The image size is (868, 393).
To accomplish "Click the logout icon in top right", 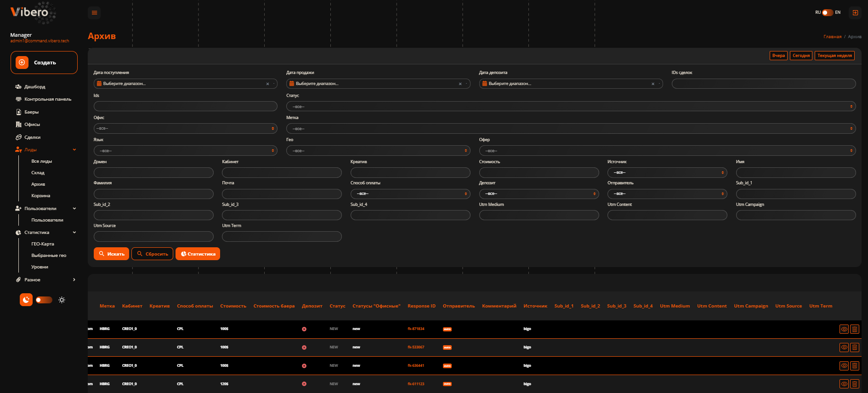I will (x=855, y=13).
